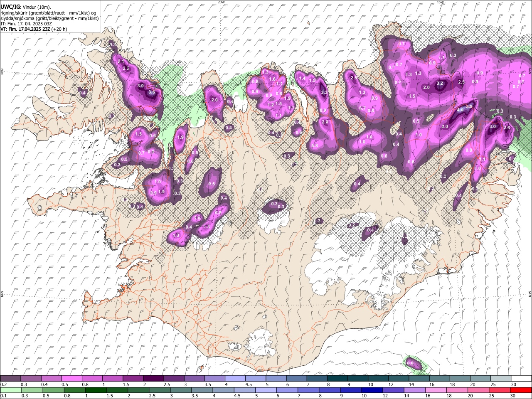Click the darkest green rain swatch between 1 and 1.5
The height and width of the screenshot is (399, 532).
coord(96,390)
